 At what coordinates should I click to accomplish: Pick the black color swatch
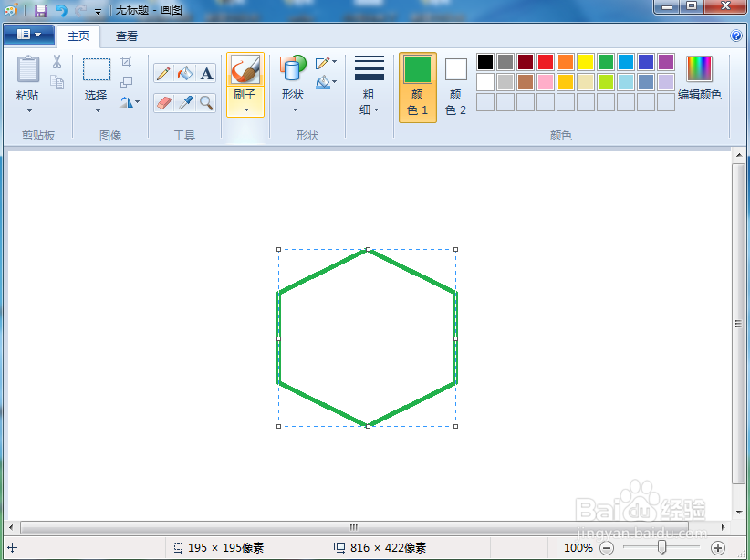(485, 62)
